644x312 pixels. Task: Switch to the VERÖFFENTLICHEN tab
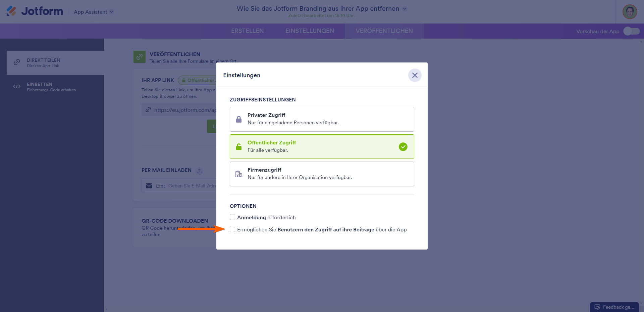click(384, 31)
